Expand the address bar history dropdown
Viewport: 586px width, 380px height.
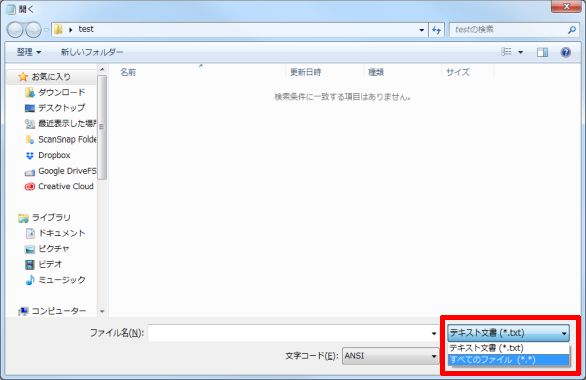click(422, 30)
